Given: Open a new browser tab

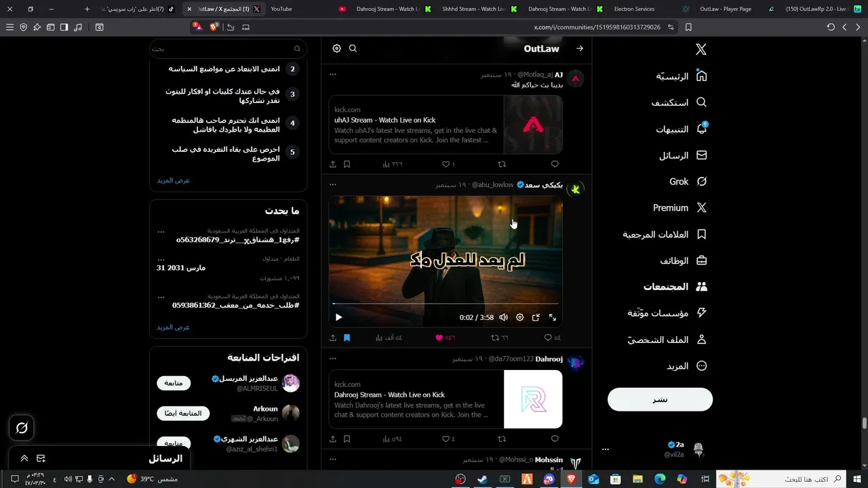Looking at the screenshot, I should coord(87,9).
